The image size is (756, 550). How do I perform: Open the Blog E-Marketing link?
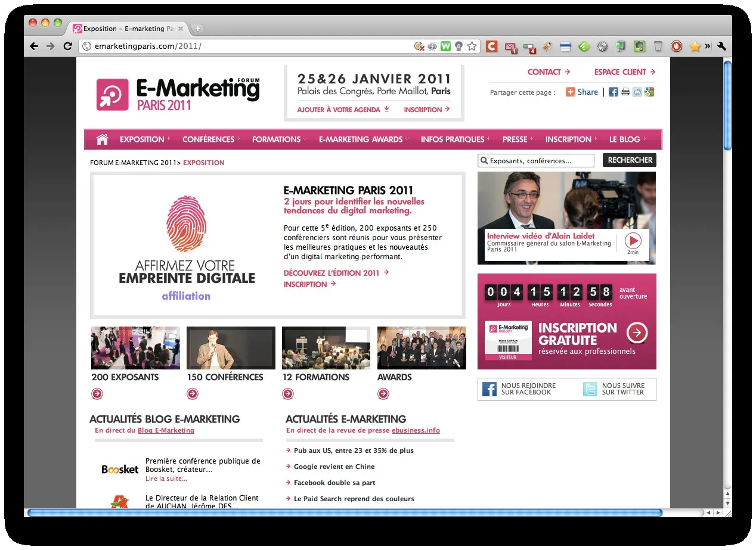[x=166, y=430]
